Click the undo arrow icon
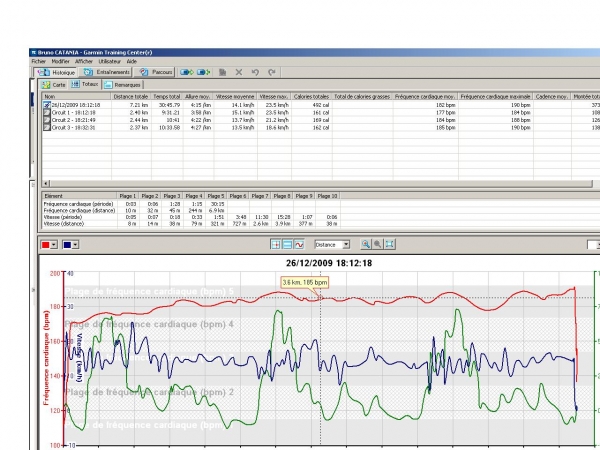This screenshot has height=450, width=600. (255, 72)
